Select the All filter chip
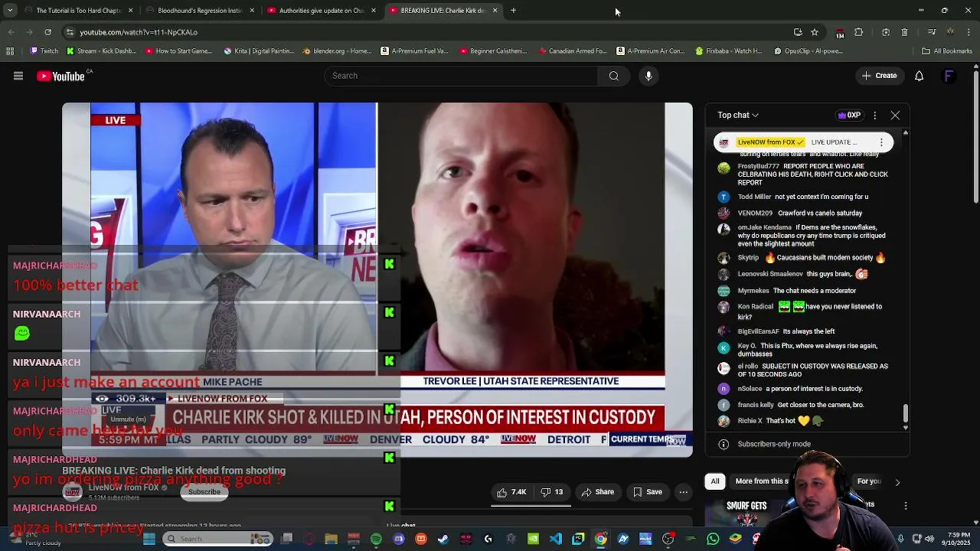980x551 pixels. (715, 481)
